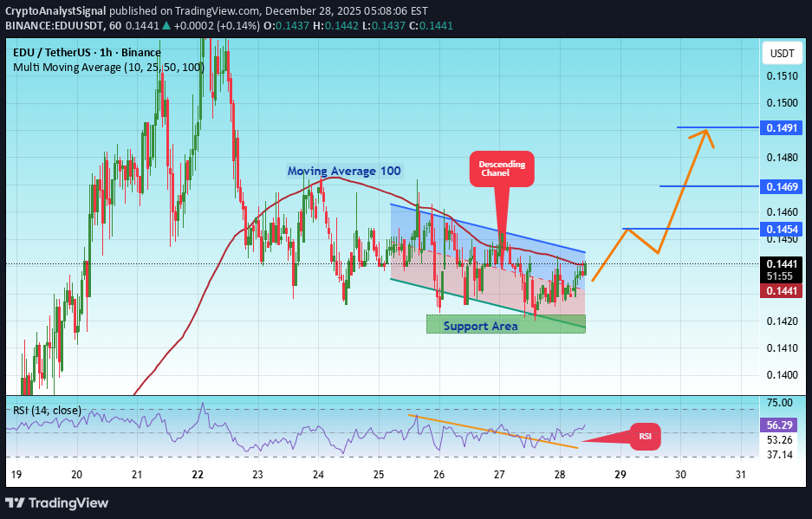Select the green Support Area box
Image resolution: width=812 pixels, height=519 pixels.
click(505, 325)
